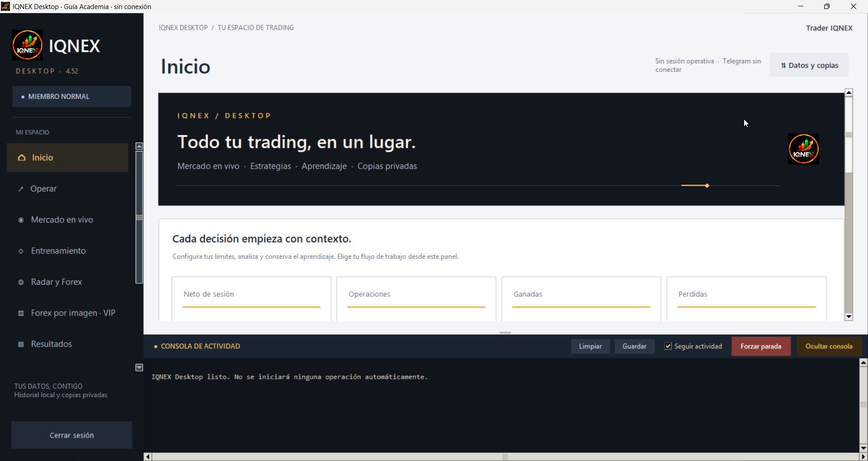
Task: Open Mercado en vivo
Action: pyautogui.click(x=67, y=220)
